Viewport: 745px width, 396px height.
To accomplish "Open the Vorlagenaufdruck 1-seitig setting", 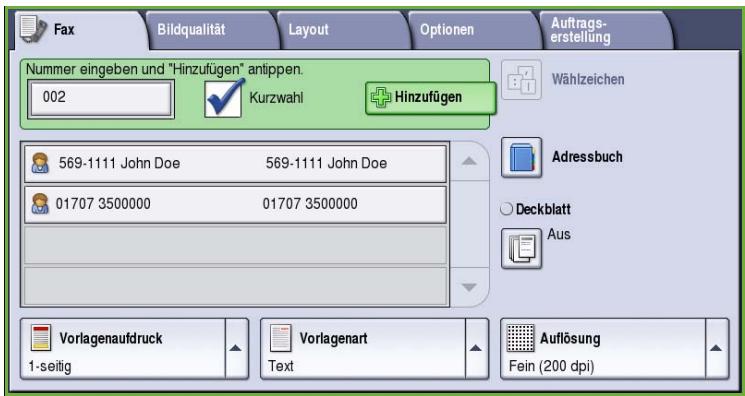I will 123,348.
